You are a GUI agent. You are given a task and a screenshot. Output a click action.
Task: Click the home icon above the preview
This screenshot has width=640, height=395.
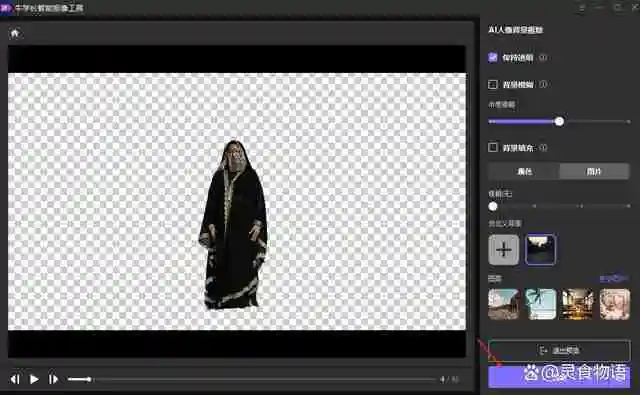click(x=15, y=33)
